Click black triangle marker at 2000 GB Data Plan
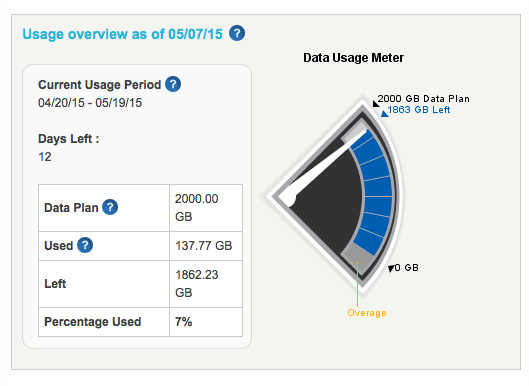This screenshot has height=386, width=529. [375, 103]
